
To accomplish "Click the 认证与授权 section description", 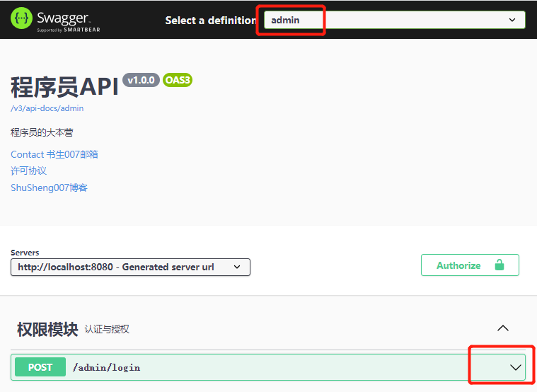I will pyautogui.click(x=107, y=329).
